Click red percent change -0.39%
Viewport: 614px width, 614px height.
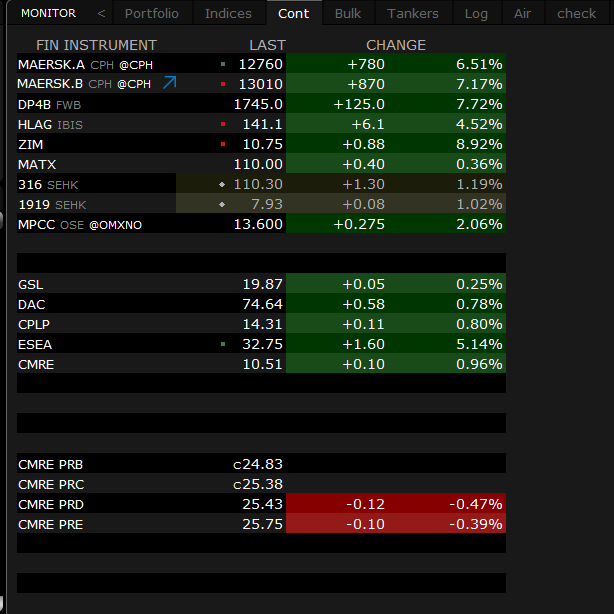[476, 524]
